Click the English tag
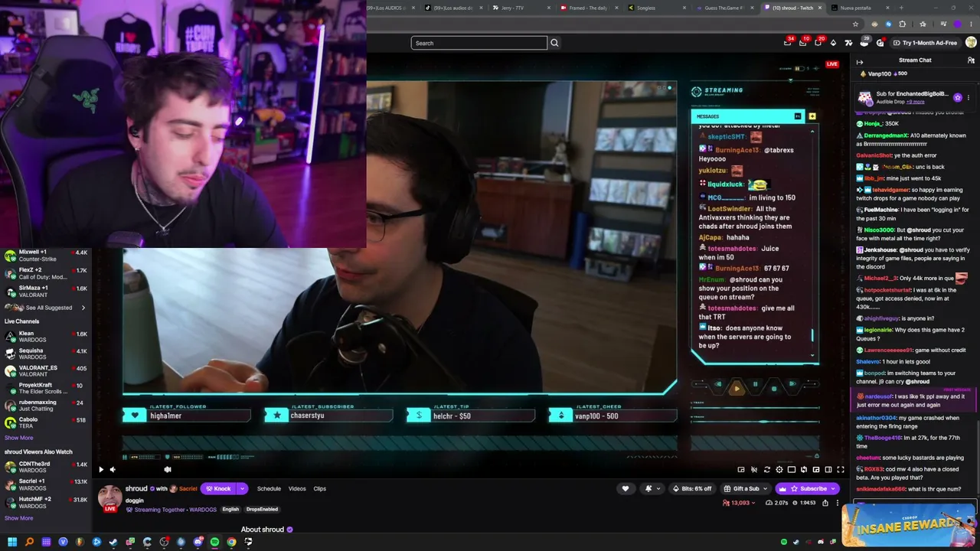 pos(230,509)
